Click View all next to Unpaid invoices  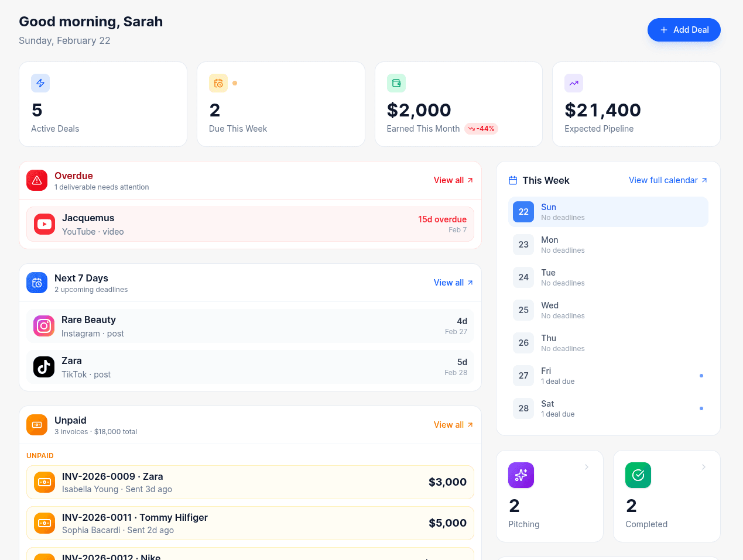pyautogui.click(x=453, y=424)
